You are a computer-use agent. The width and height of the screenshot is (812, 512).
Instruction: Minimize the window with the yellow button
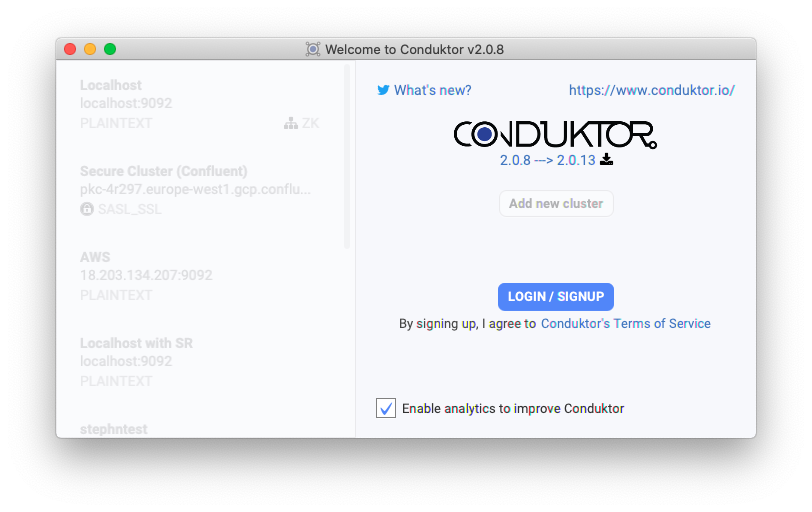pyautogui.click(x=90, y=49)
